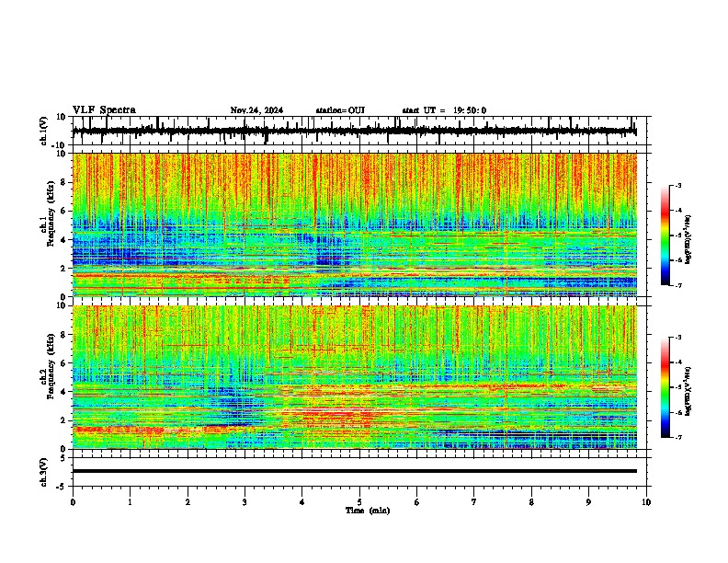Click time axis tick label "9"
Viewport: 728px width, 563px height.
pyautogui.click(x=588, y=502)
